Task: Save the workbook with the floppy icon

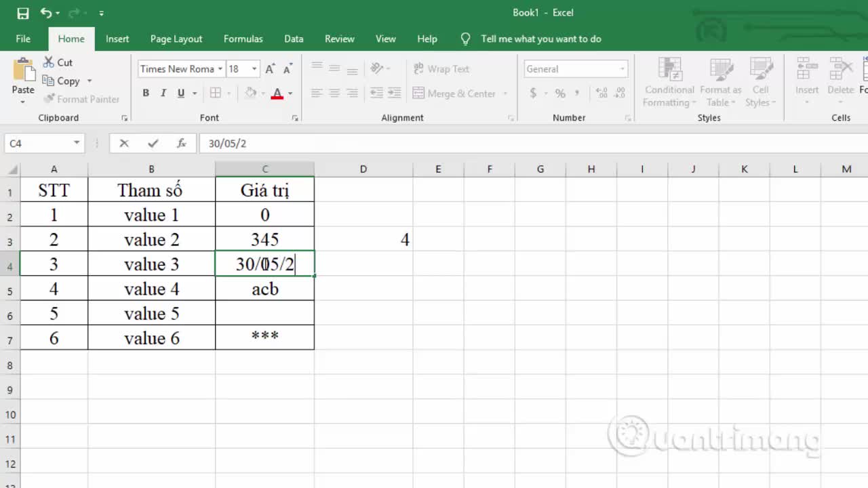Action: 22,13
